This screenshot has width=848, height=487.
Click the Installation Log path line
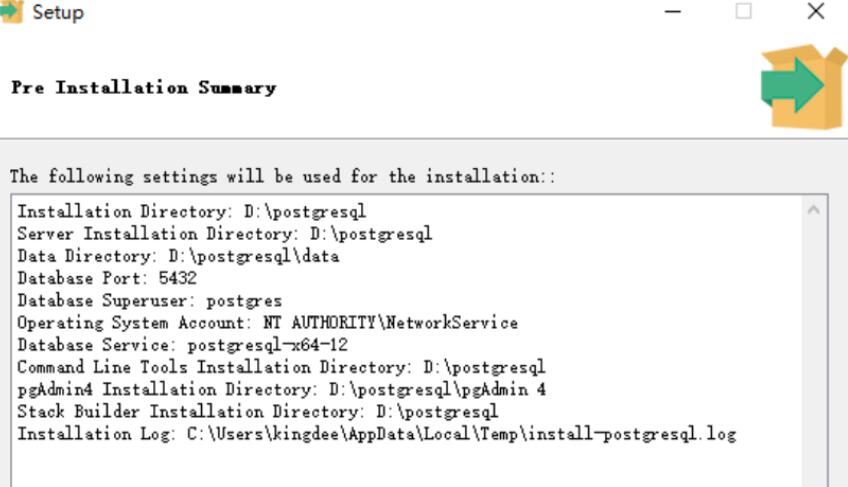point(376,434)
